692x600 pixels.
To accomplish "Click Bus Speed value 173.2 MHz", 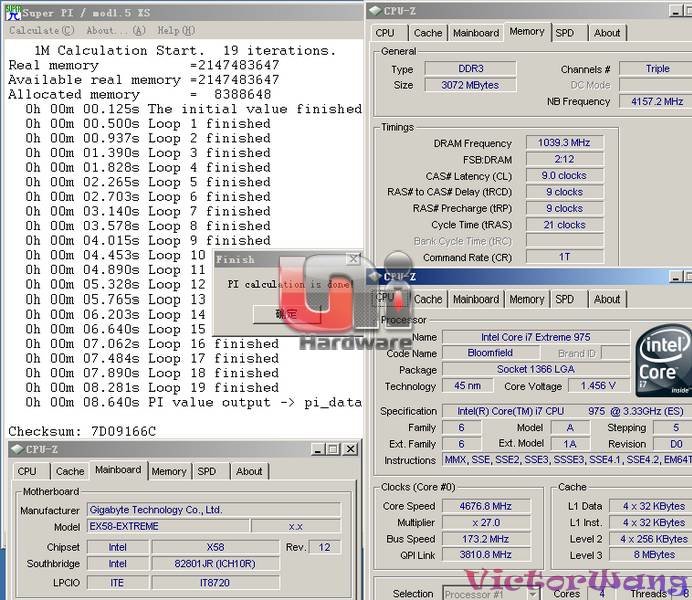I will pos(486,539).
